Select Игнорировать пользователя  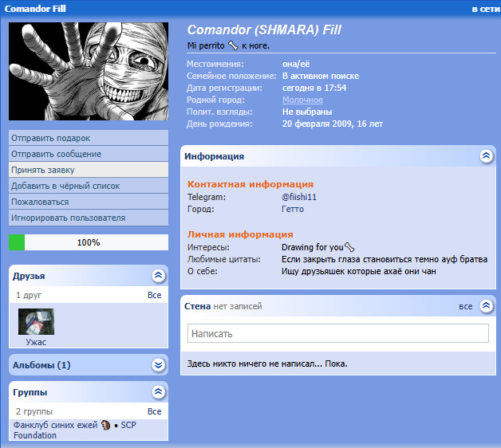coord(89,218)
